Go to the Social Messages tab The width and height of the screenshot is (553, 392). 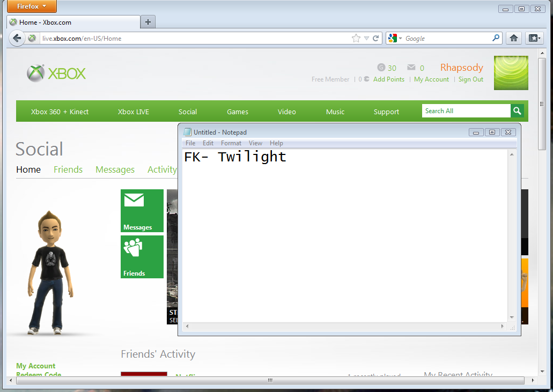[115, 169]
